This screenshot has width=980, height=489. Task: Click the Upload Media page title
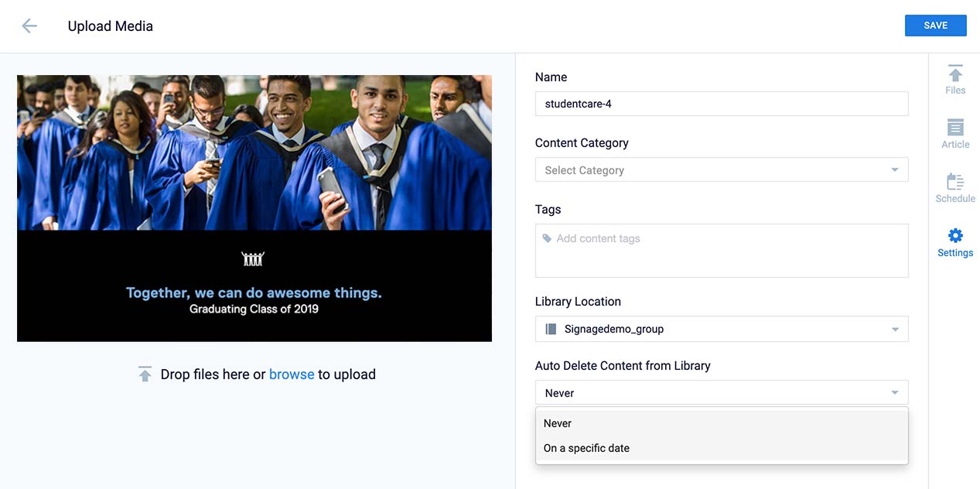(x=111, y=26)
